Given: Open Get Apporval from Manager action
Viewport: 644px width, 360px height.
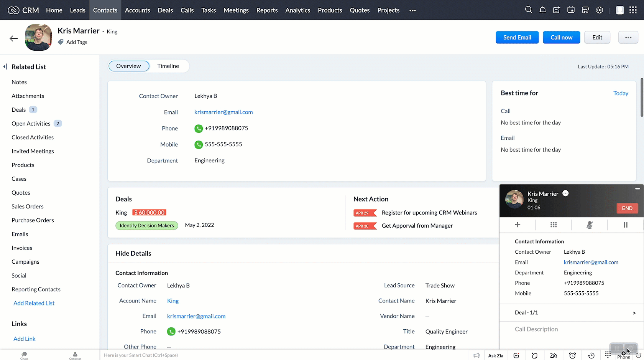Looking at the screenshot, I should 417,226.
